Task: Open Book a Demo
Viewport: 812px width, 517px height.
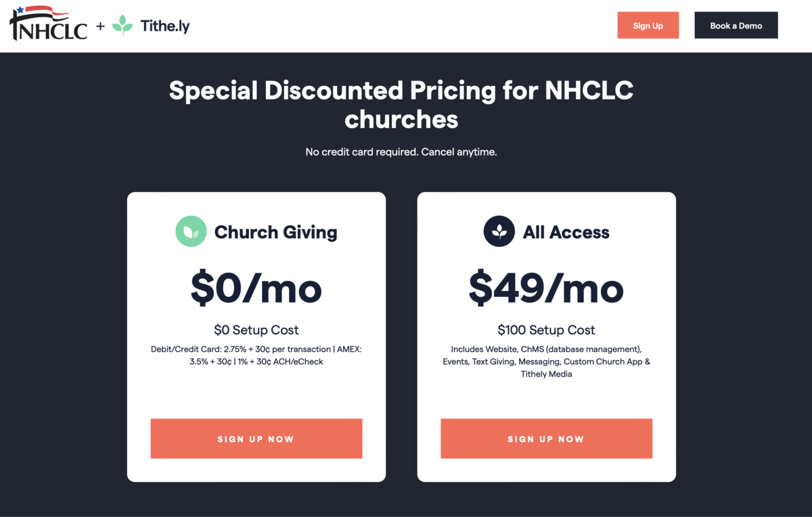Action: click(736, 25)
